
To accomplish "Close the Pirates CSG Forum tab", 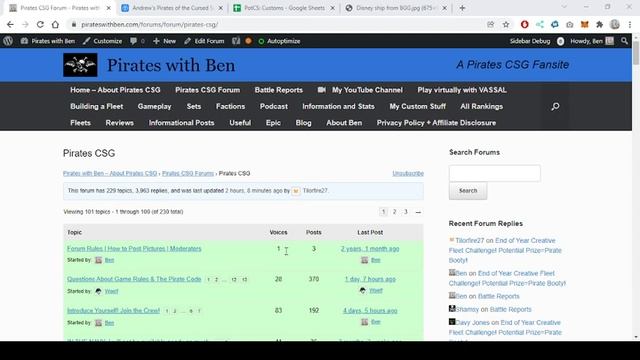I will 108,8.
